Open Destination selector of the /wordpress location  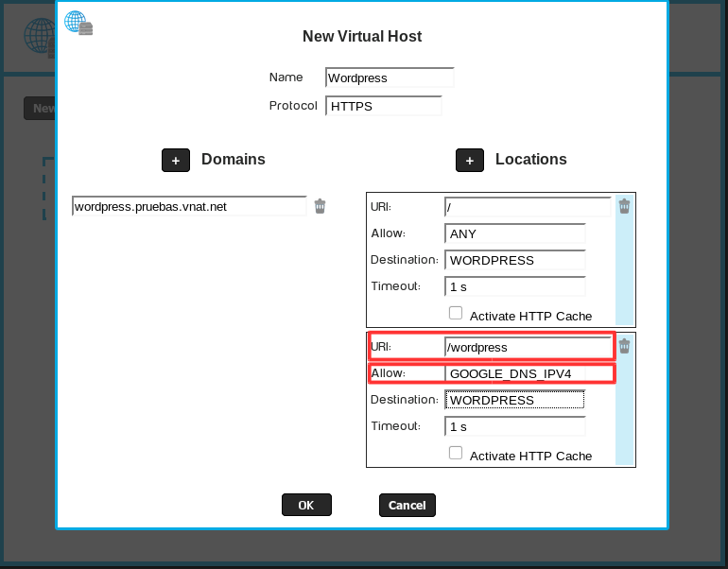515,400
